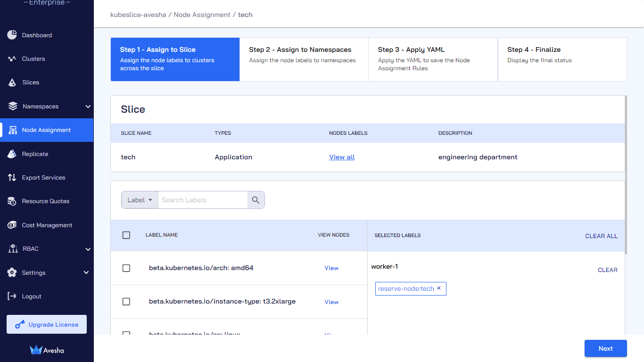Click the search magnifier icon
Image resolution: width=644 pixels, height=362 pixels.
(x=256, y=200)
